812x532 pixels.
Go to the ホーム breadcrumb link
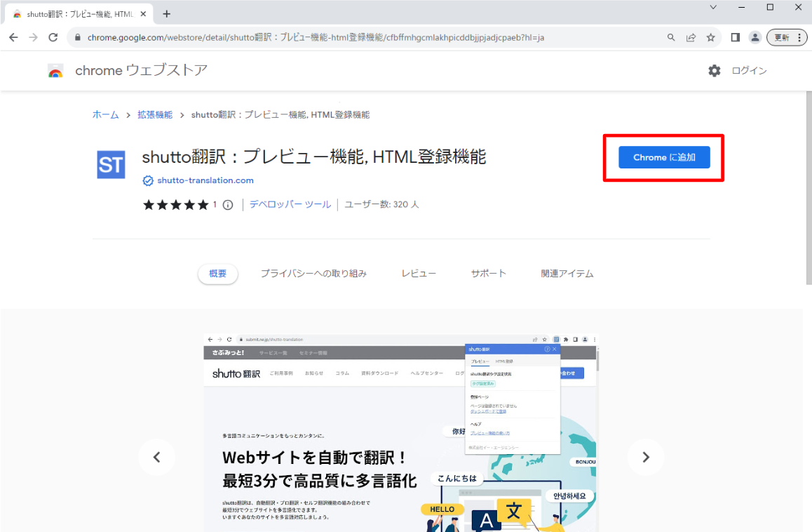coord(106,114)
